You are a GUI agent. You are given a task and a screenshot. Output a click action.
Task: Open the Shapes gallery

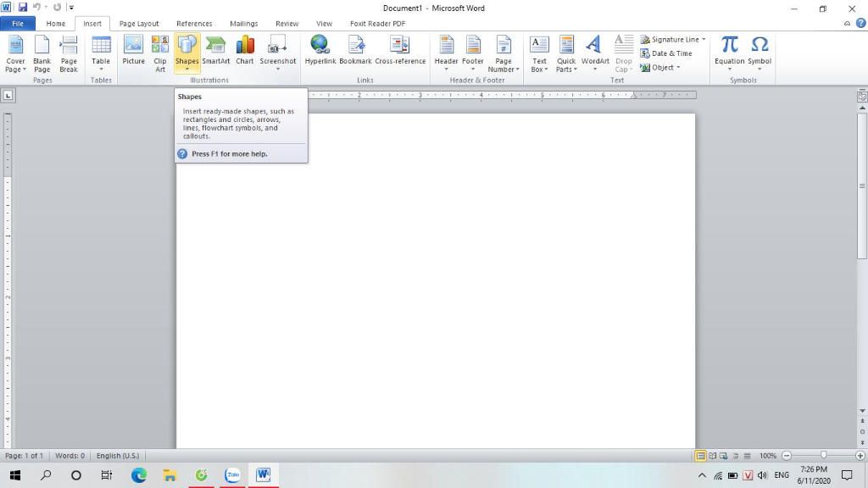pyautogui.click(x=187, y=53)
